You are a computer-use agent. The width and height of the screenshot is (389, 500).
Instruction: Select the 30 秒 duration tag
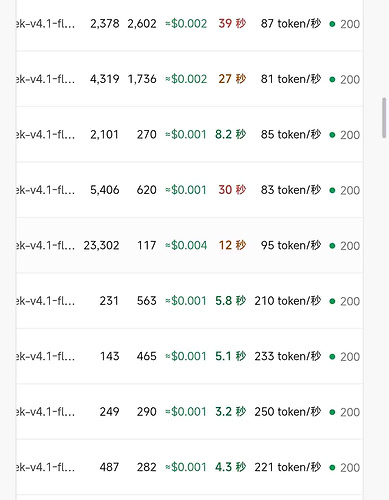point(232,190)
